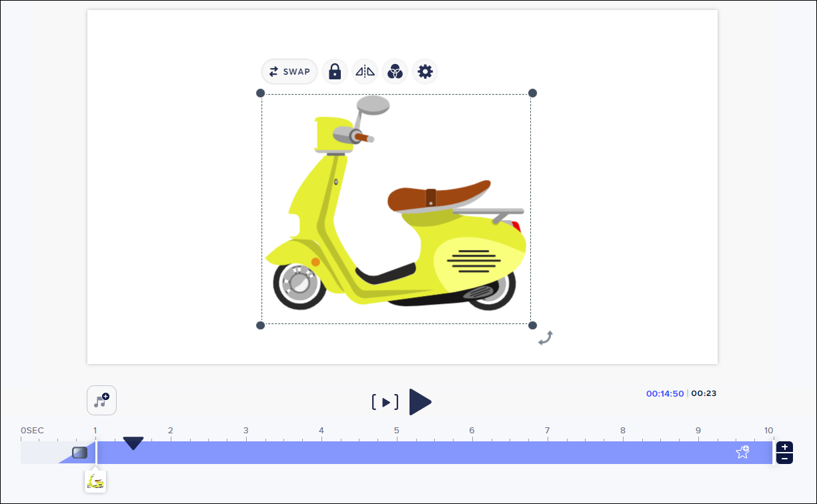Viewport: 817px width, 504px height.
Task: Open the color options icon with three circles
Action: pyautogui.click(x=395, y=72)
